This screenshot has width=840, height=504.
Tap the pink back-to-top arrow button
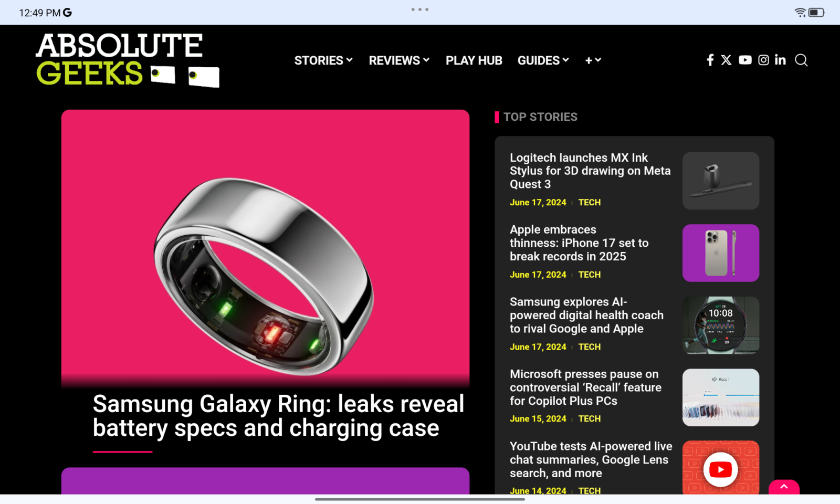pos(784,487)
